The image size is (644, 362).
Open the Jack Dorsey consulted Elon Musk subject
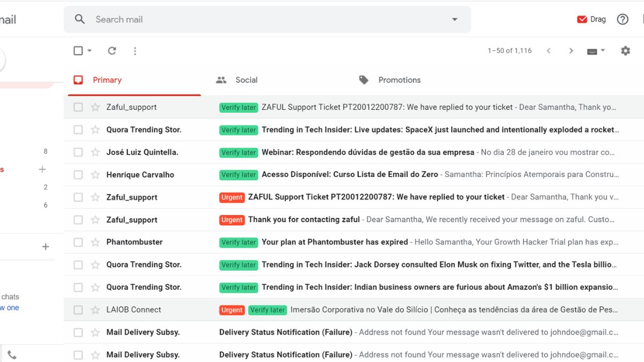coord(441,265)
